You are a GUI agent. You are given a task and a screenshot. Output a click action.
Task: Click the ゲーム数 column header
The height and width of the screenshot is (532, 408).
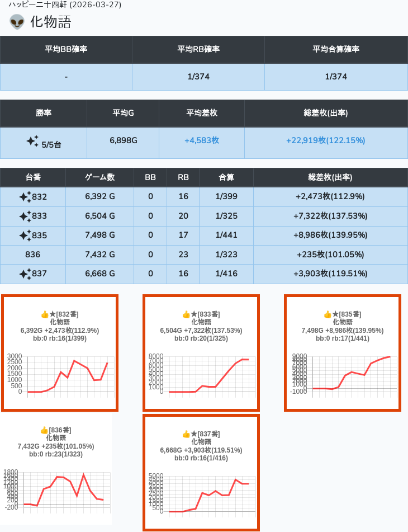pos(99,177)
